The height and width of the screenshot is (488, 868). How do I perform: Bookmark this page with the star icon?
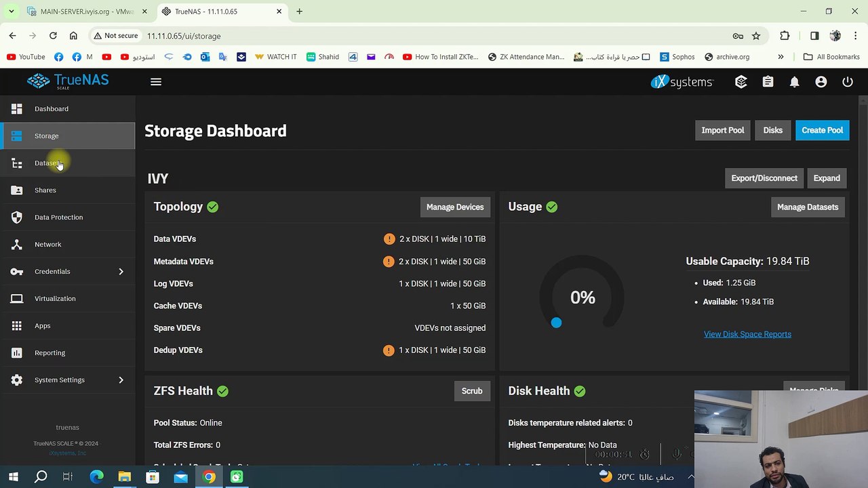coord(756,36)
